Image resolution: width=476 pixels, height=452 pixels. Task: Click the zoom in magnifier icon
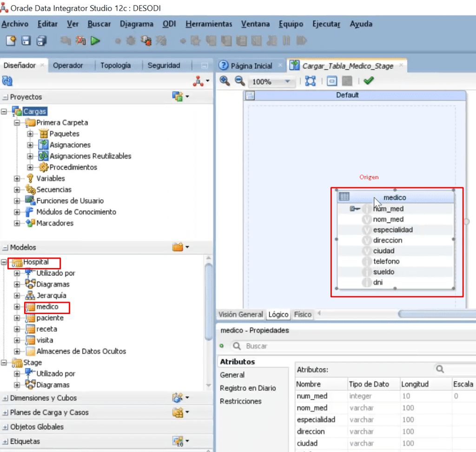225,81
